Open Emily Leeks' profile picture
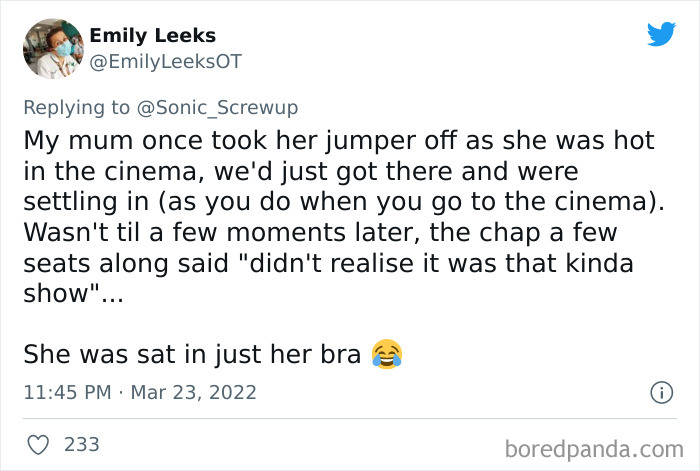The width and height of the screenshot is (700, 471). (51, 48)
